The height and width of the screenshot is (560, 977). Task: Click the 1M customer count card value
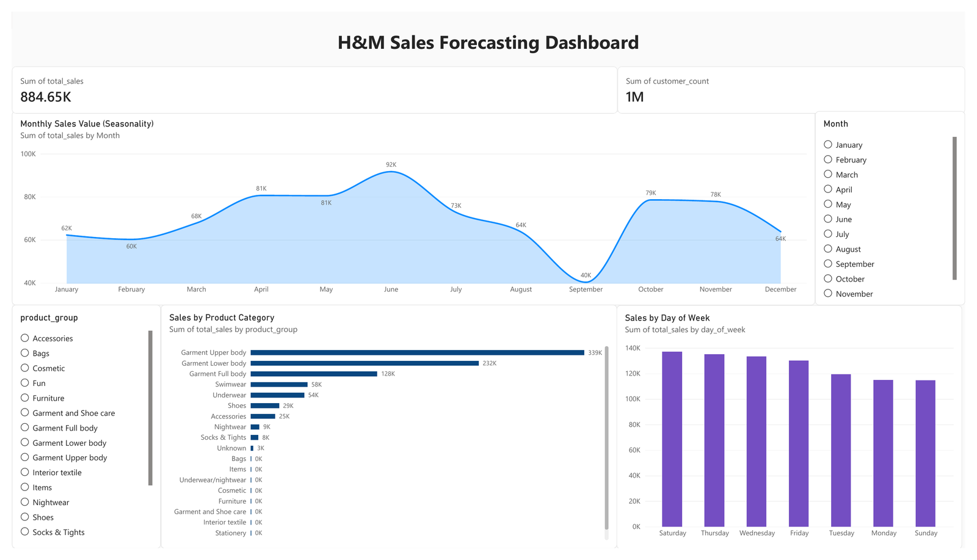point(634,97)
